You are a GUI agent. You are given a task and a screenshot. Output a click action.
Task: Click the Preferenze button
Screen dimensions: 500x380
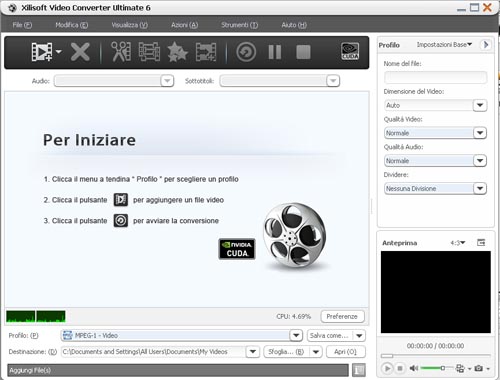point(342,316)
